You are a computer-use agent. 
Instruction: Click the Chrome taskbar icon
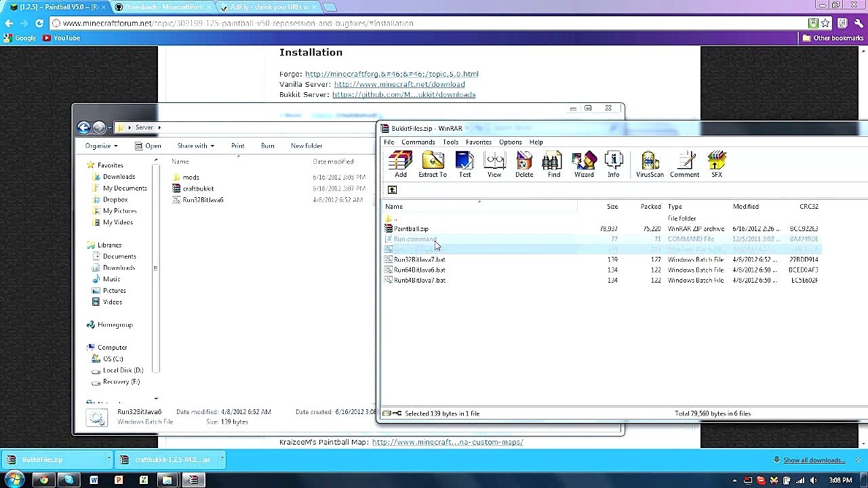(x=44, y=480)
